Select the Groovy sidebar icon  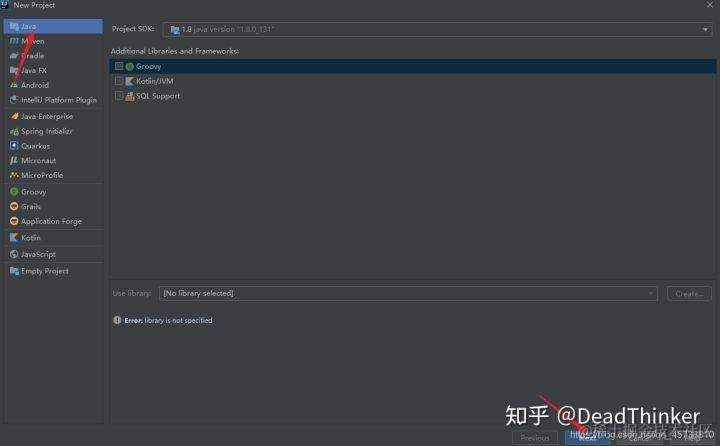coord(14,192)
